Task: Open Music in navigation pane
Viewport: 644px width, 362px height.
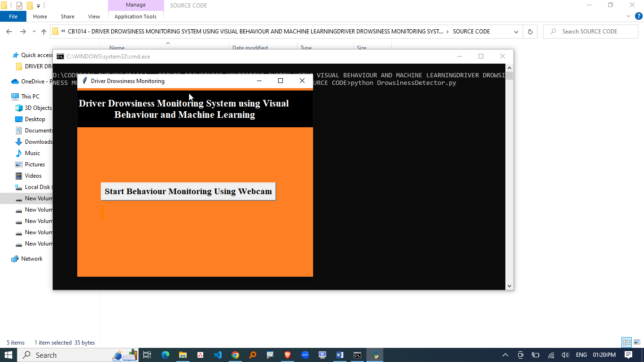Action: click(28, 153)
